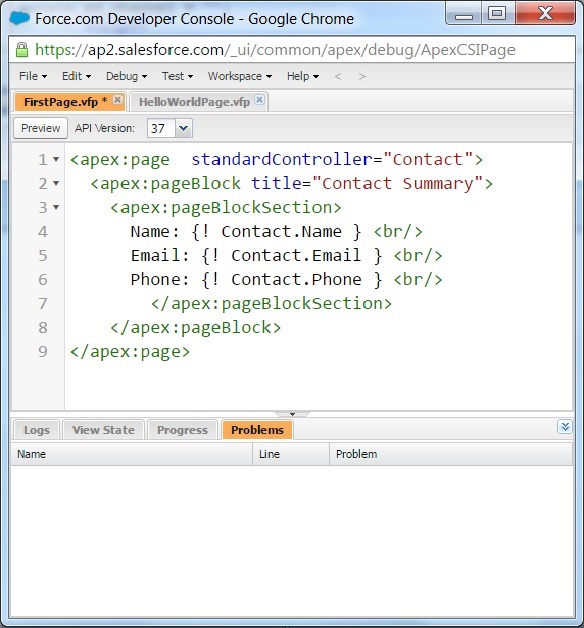This screenshot has width=584, height=628.
Task: Switch to the HelloWorldPage.vfp tab
Action: (194, 102)
